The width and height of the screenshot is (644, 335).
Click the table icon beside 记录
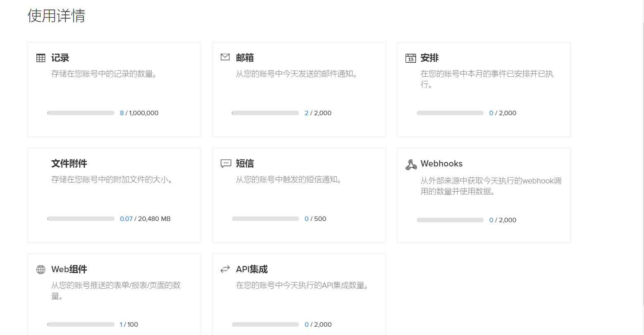pyautogui.click(x=41, y=58)
